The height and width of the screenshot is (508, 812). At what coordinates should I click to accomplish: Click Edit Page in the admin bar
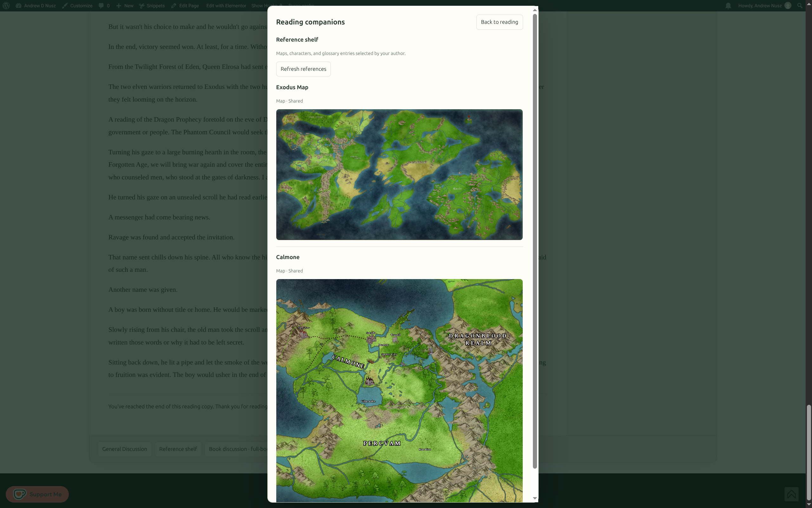(x=185, y=6)
